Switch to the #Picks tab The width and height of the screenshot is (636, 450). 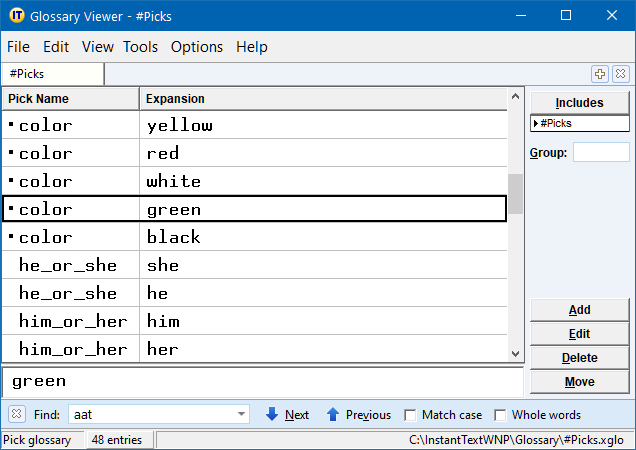pos(52,74)
